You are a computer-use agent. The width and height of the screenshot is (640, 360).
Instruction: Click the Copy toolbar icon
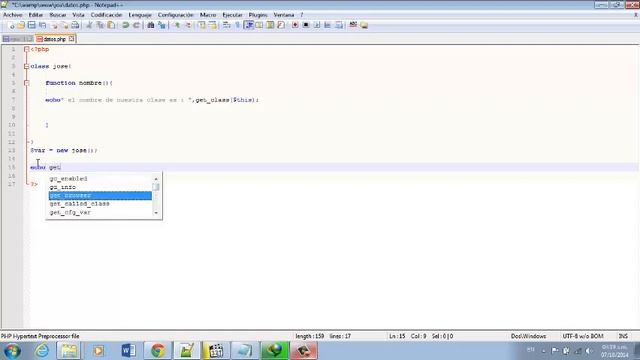click(x=100, y=25)
